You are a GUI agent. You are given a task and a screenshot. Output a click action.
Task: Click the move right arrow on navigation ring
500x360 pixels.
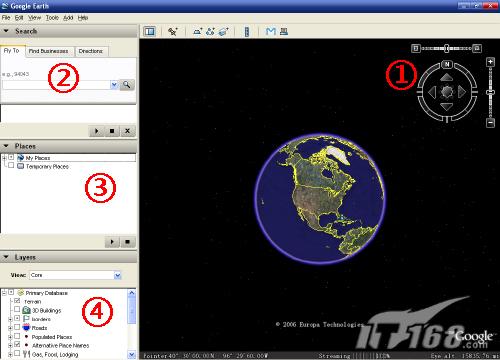coord(462,92)
